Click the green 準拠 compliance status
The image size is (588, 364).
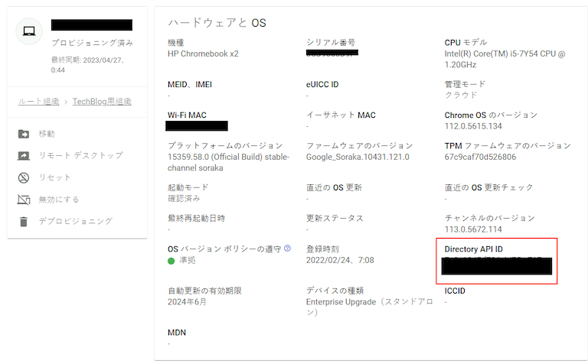pyautogui.click(x=182, y=260)
